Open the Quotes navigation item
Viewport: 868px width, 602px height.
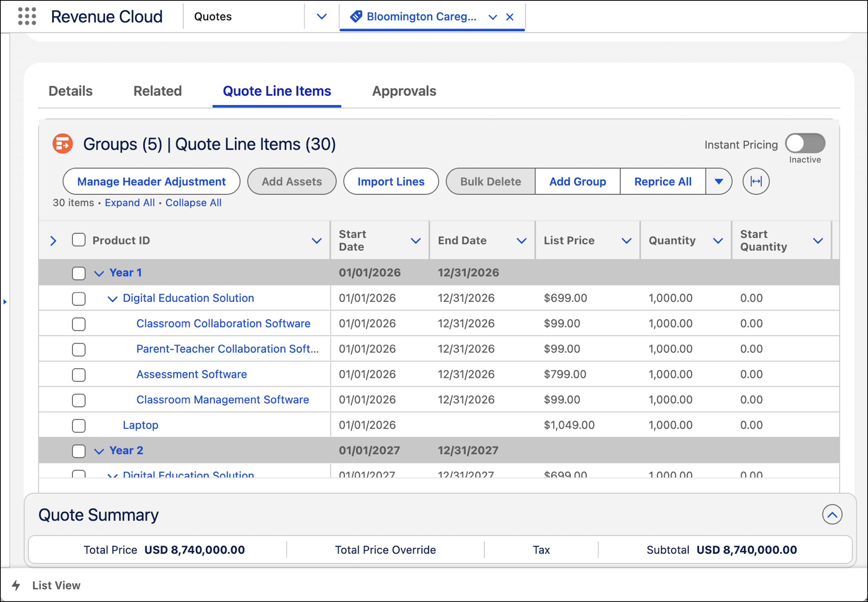(213, 17)
